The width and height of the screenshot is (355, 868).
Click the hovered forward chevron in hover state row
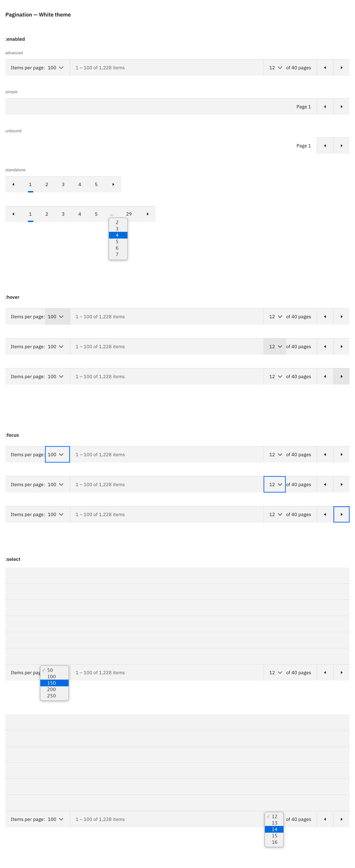(341, 376)
